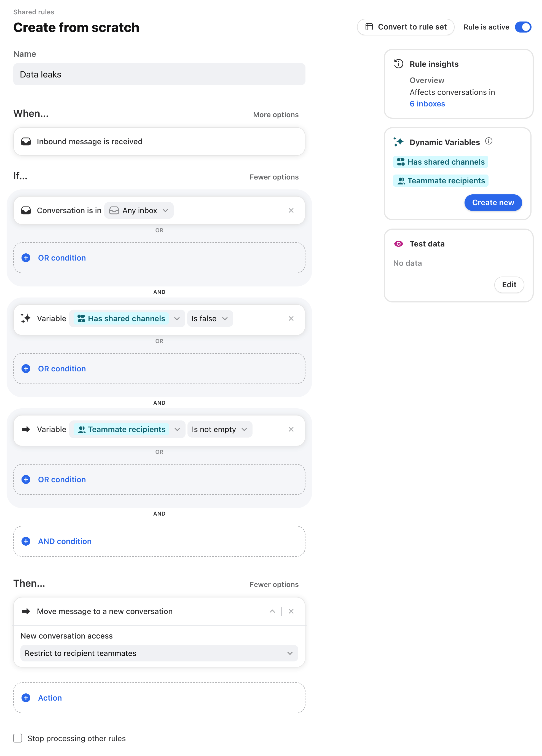The width and height of the screenshot is (542, 756).
Task: Click More options next to When
Action: (275, 114)
